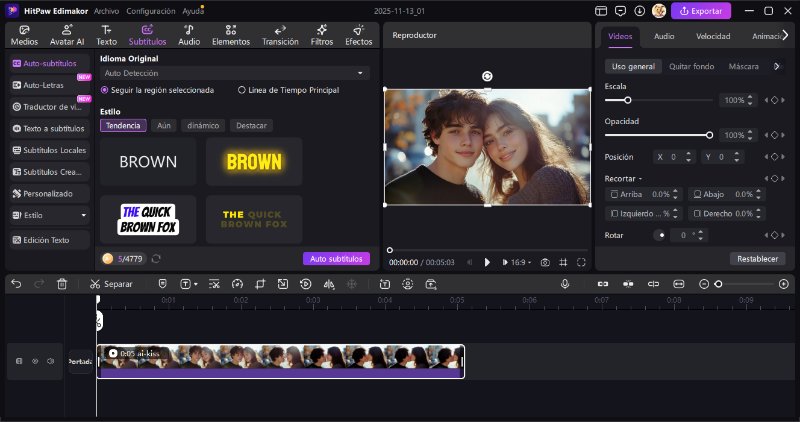Select the Aún style category
This screenshot has height=422, width=800.
[x=164, y=126]
